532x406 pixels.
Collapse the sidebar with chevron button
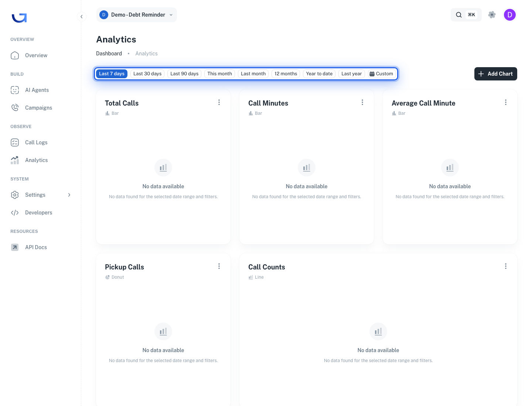82,17
